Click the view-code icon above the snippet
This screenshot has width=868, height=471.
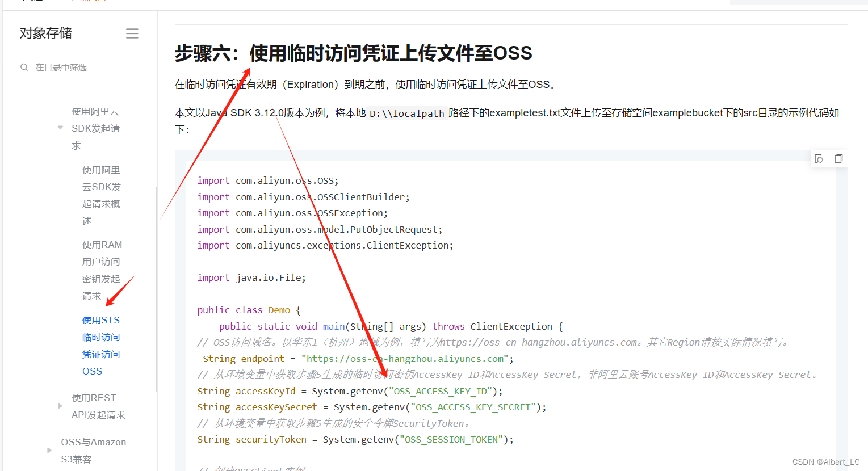point(819,158)
